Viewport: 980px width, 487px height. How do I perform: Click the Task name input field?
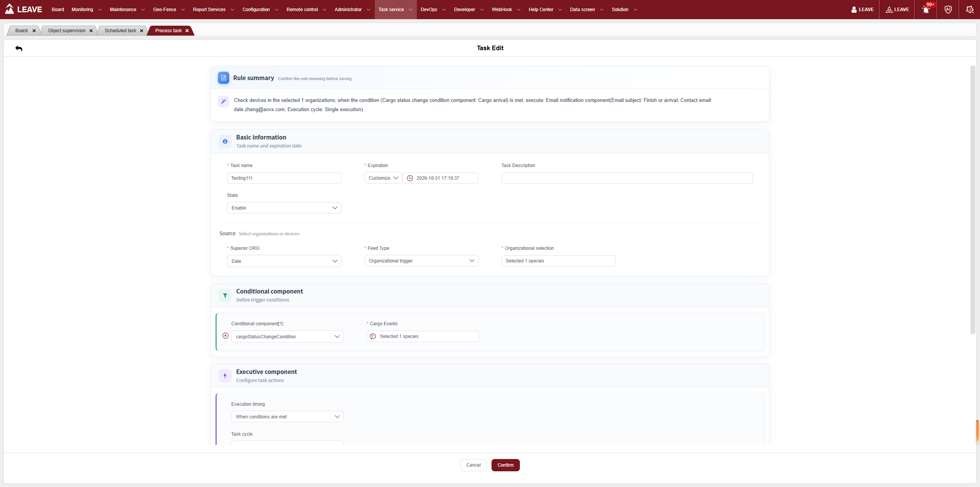click(284, 178)
